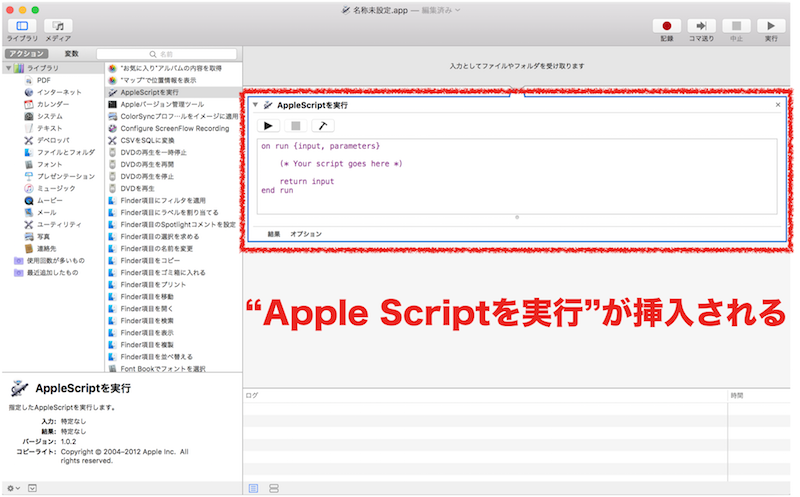Select ミュージック category in library

[x=56, y=188]
